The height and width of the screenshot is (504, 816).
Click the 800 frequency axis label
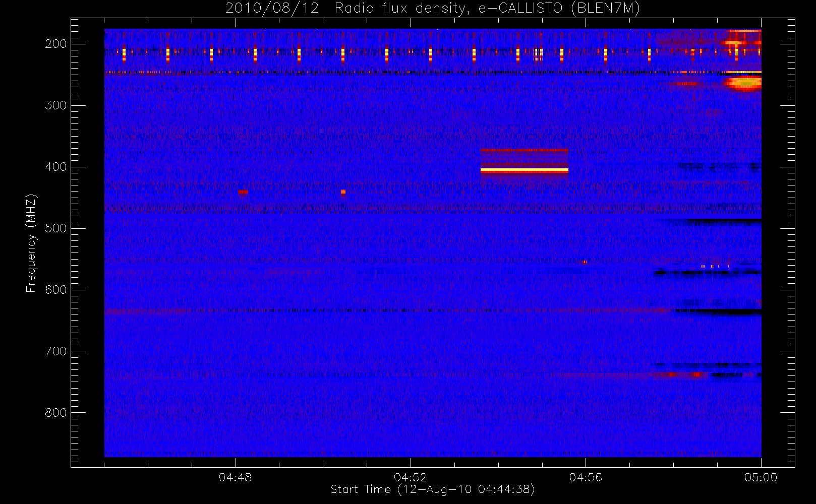(x=55, y=413)
